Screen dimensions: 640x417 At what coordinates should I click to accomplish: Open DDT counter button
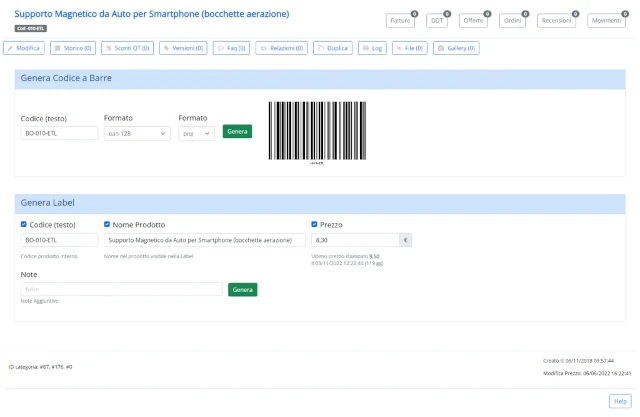coord(437,21)
